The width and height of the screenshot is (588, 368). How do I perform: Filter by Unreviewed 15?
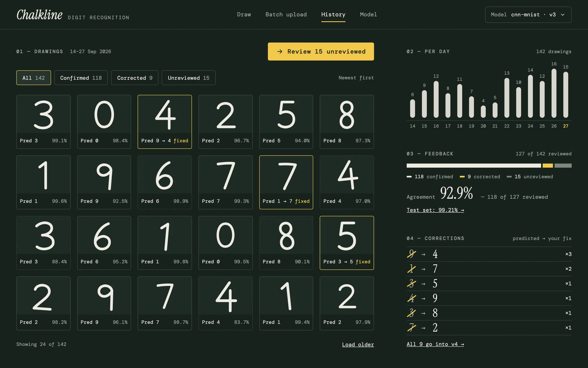pos(188,78)
